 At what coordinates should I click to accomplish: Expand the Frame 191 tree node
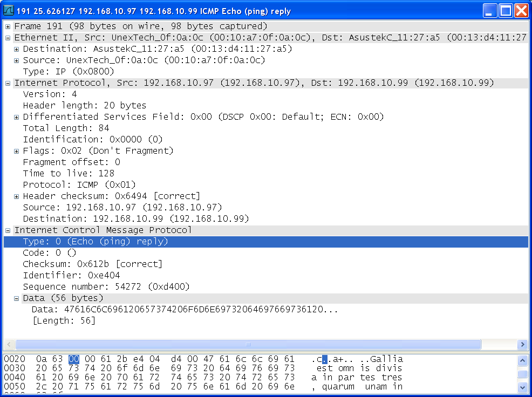(x=8, y=26)
